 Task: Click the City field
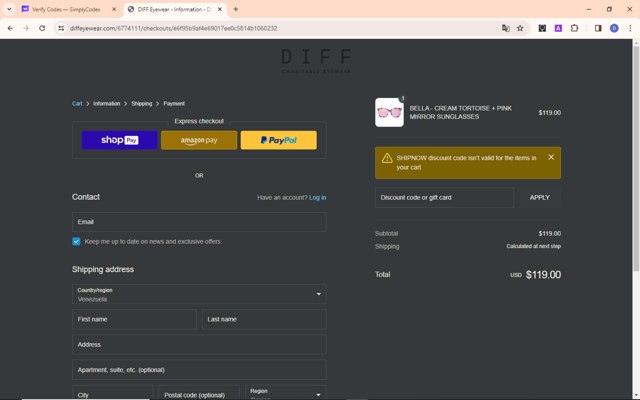click(x=113, y=392)
